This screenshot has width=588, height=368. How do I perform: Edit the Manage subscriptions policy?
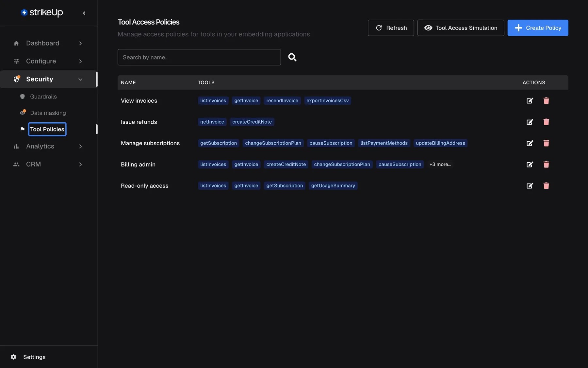tap(530, 143)
